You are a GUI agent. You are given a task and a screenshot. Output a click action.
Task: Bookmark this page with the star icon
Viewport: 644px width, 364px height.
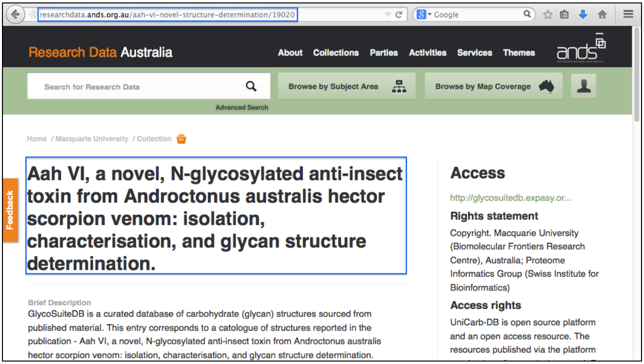pos(548,15)
